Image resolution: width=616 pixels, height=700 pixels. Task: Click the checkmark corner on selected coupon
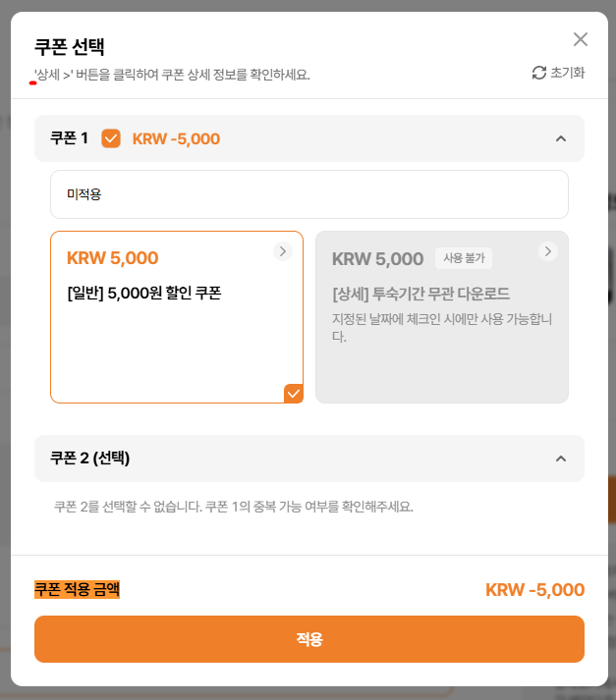(294, 394)
